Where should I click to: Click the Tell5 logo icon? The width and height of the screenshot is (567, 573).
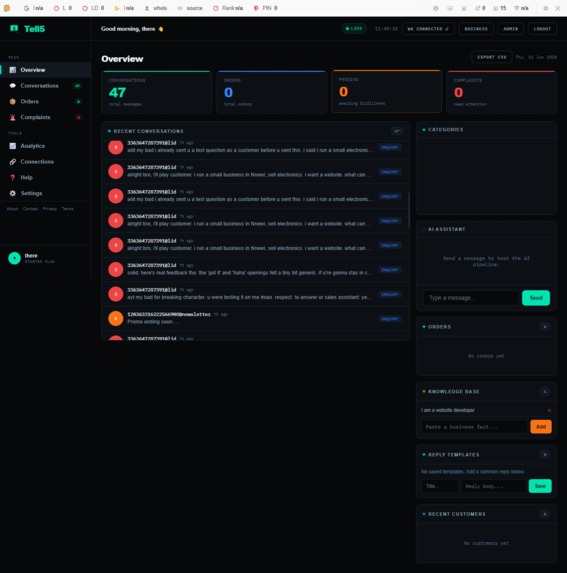tap(14, 29)
